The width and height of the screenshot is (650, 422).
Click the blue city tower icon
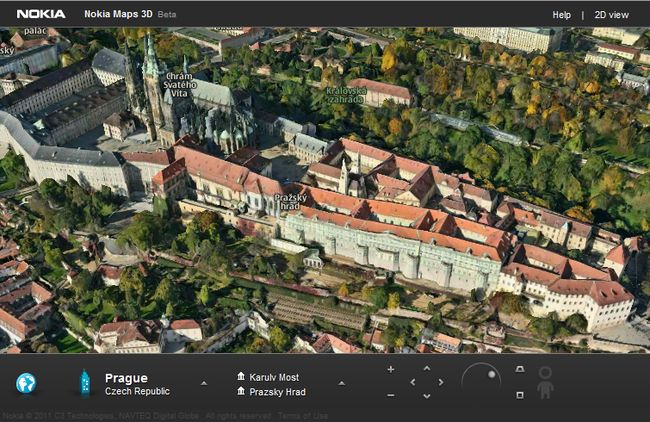(85, 382)
